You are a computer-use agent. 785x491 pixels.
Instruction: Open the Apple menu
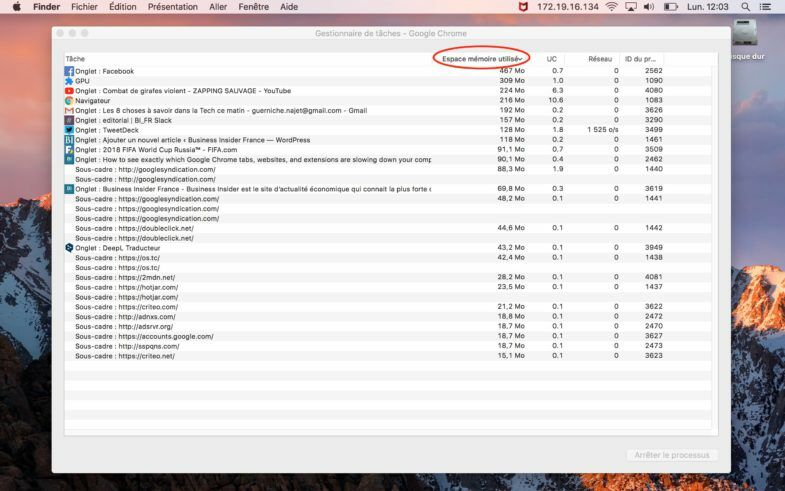[17, 7]
